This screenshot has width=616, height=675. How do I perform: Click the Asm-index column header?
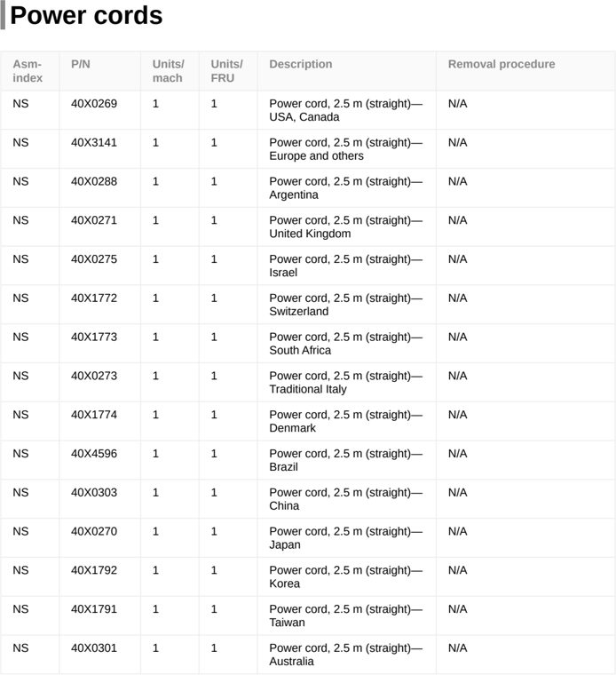[x=28, y=71]
